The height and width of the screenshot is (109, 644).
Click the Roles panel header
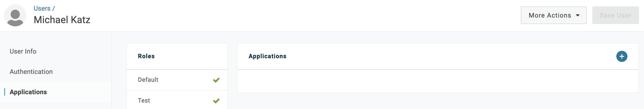(177, 56)
